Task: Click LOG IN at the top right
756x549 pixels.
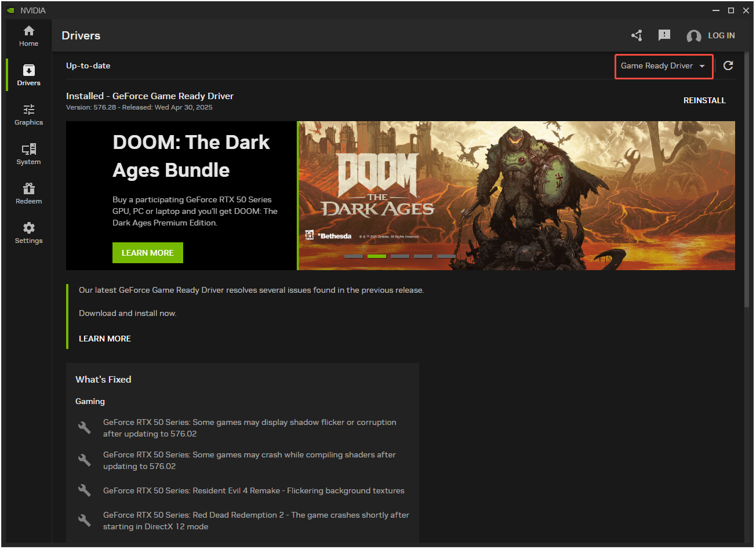Action: (x=722, y=35)
